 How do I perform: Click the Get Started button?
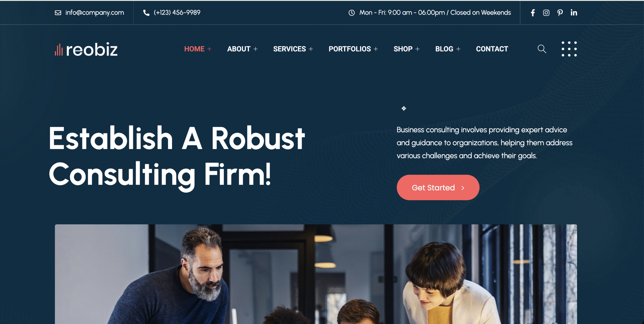[438, 187]
